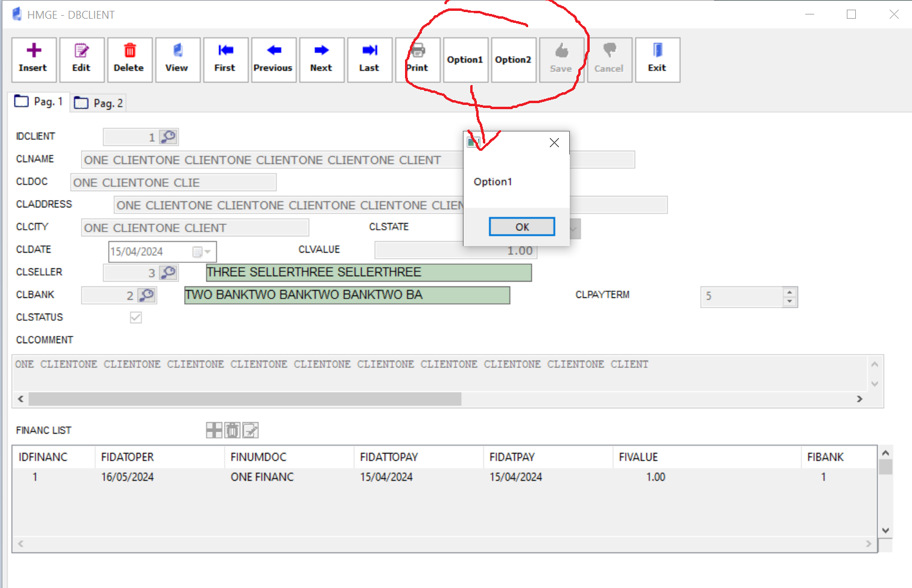912x588 pixels.
Task: Navigate to the Previous record
Action: tap(273, 59)
